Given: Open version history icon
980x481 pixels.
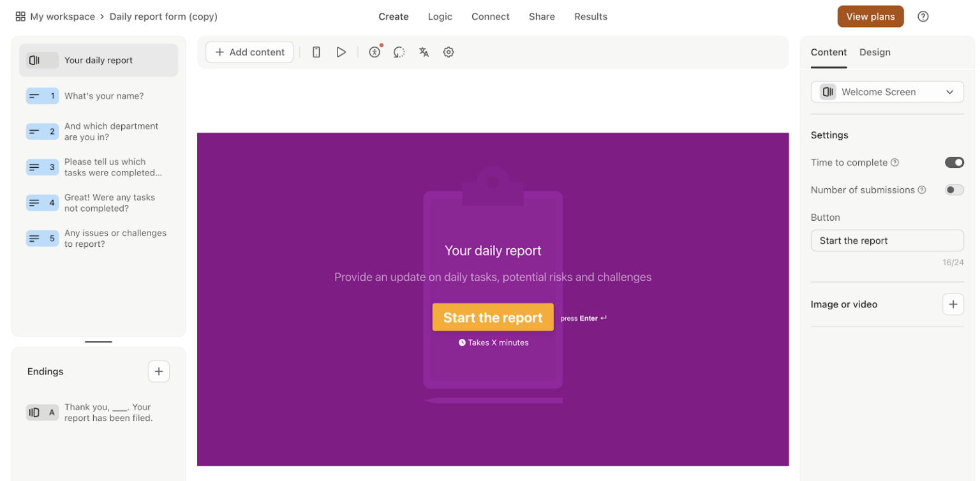Looking at the screenshot, I should (399, 52).
